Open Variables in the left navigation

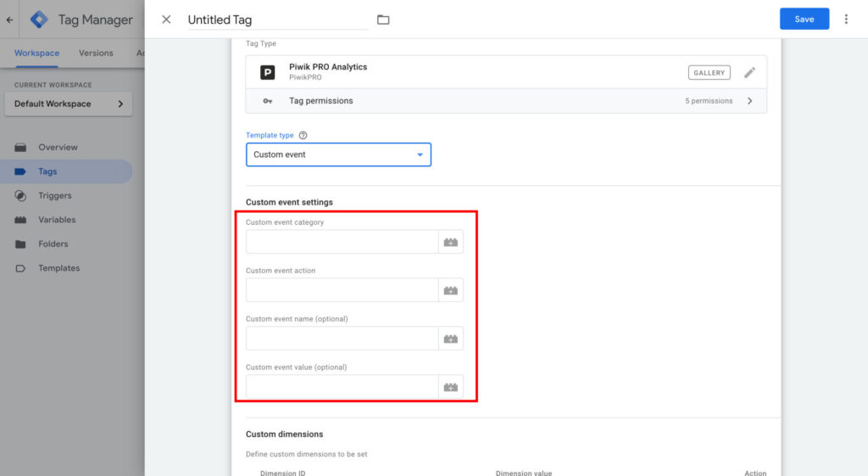click(x=57, y=220)
